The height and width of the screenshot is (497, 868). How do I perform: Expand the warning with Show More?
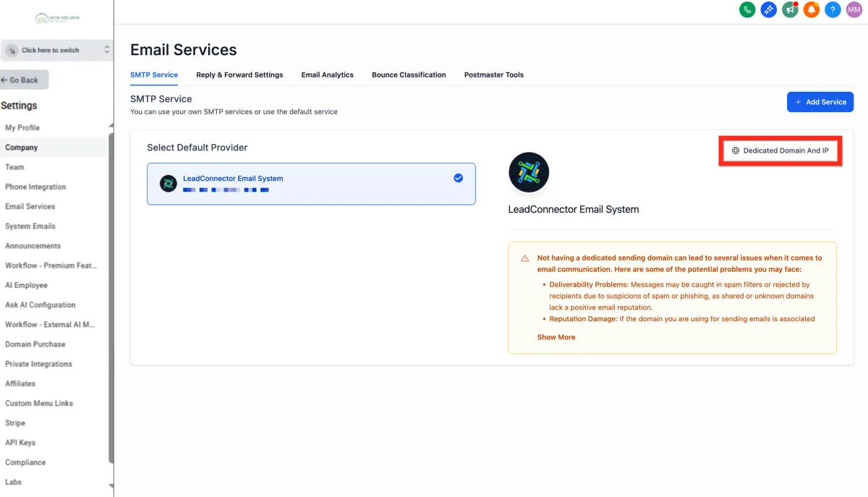pyautogui.click(x=556, y=337)
